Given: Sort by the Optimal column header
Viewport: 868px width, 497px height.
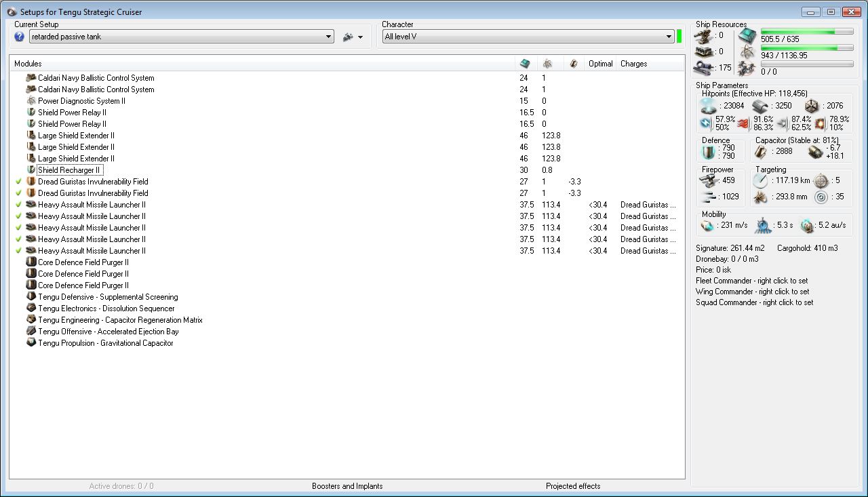Looking at the screenshot, I should click(x=601, y=64).
